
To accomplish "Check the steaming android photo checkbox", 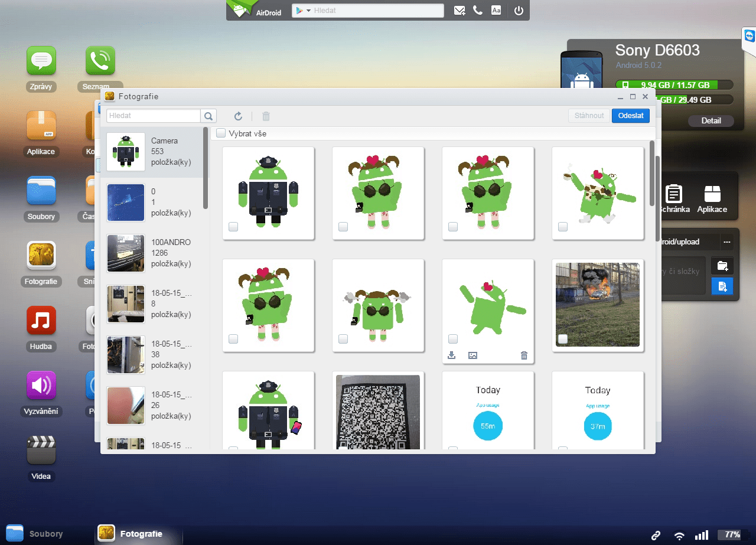I will tap(343, 339).
